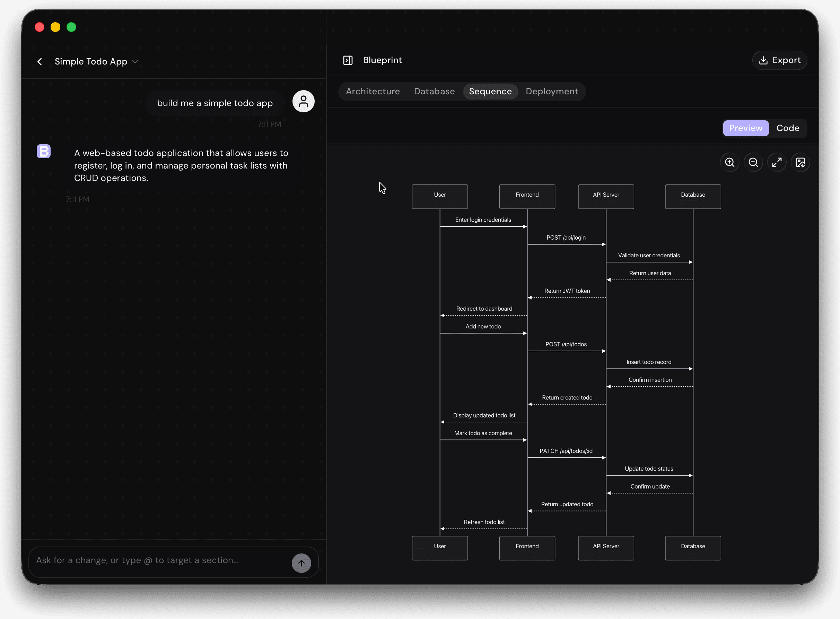Click 'Insert todo record' label
The width and height of the screenshot is (840, 619).
(x=649, y=362)
